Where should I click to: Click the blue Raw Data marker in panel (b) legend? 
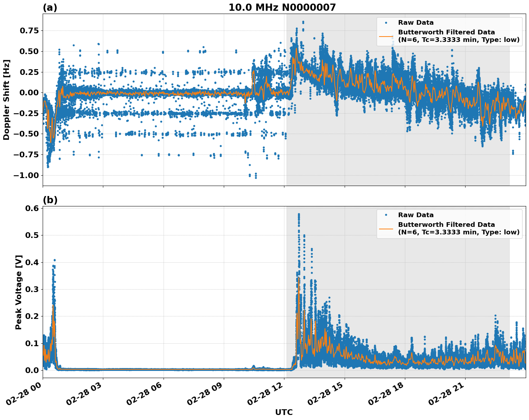pos(386,215)
